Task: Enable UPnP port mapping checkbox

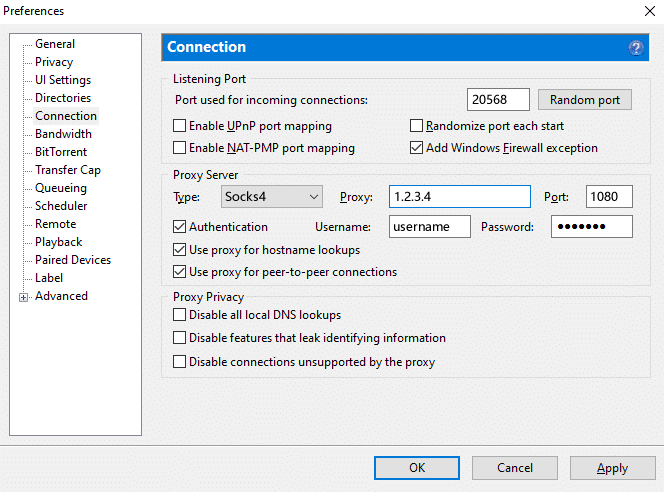Action: click(180, 126)
